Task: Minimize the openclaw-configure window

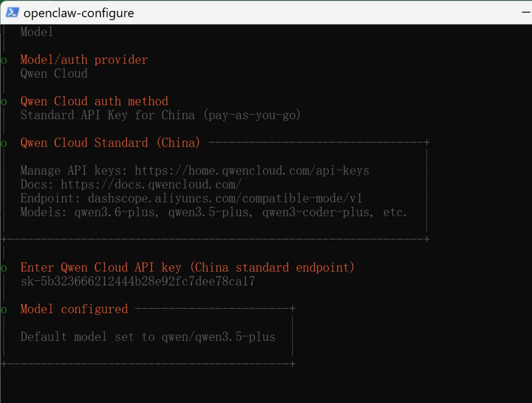Action: point(525,12)
